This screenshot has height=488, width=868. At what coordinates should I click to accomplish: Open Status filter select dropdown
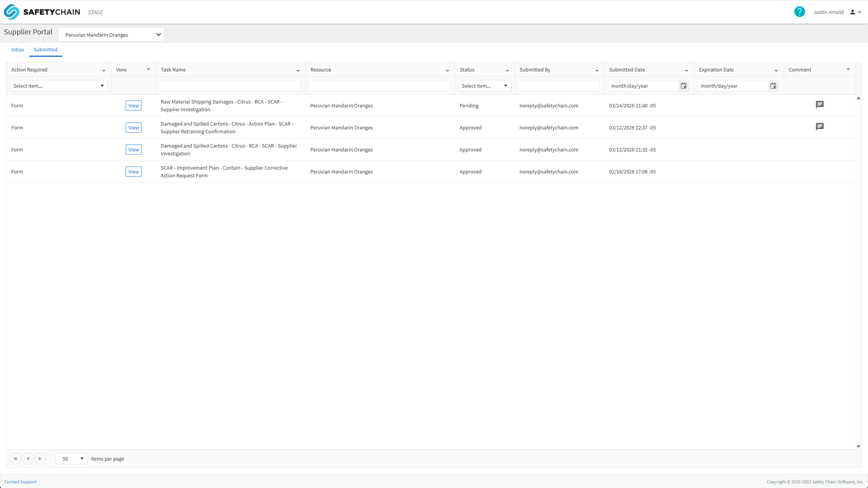click(484, 86)
